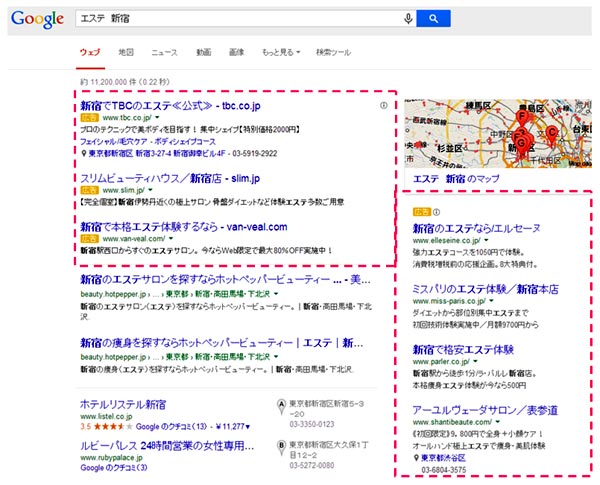Image resolution: width=600 pixels, height=485 pixels.
Task: Click map pin B for ルビーパレス
Action: click(281, 448)
